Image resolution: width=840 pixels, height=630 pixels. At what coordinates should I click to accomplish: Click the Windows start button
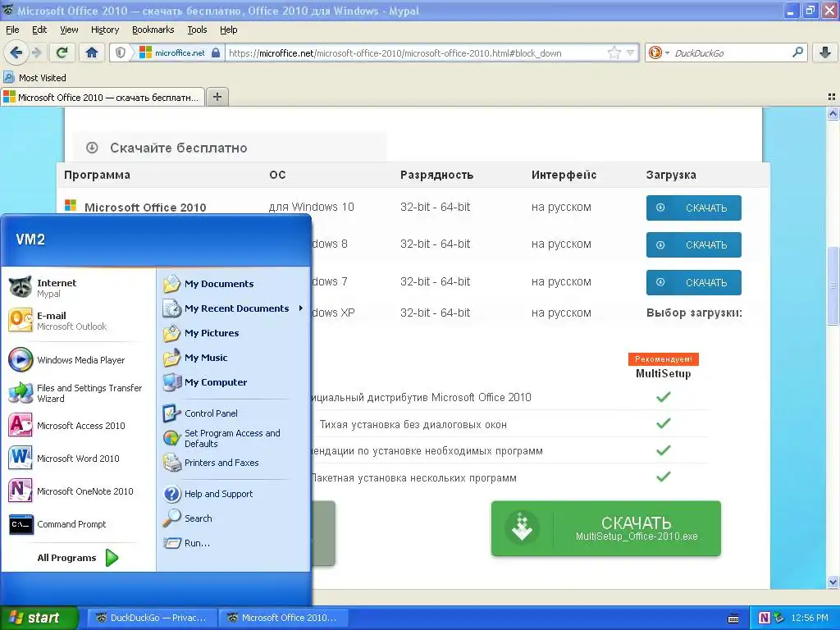(x=39, y=618)
